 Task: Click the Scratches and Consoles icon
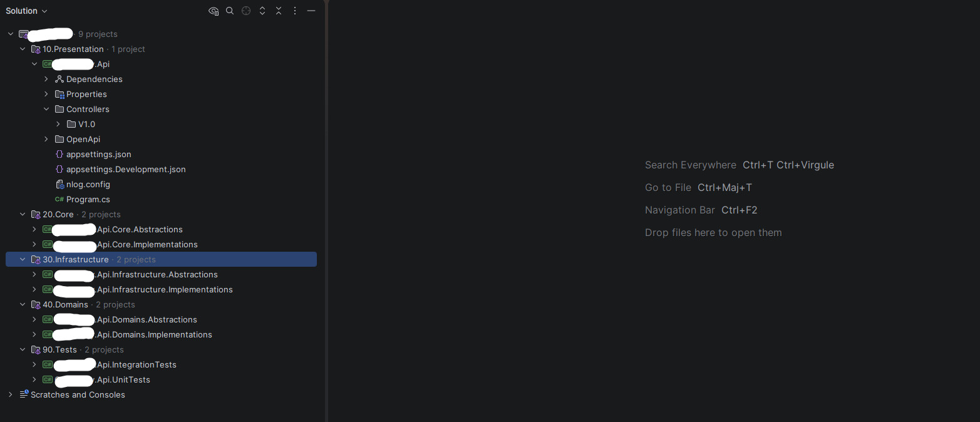[24, 394]
